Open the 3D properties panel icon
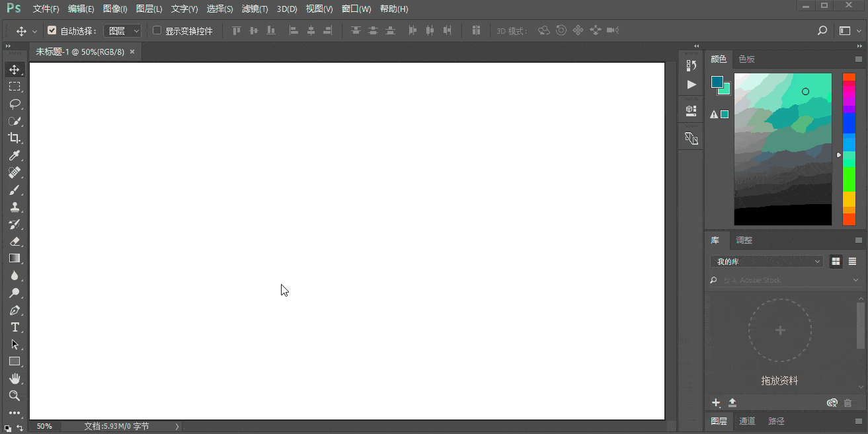The image size is (868, 434). [691, 110]
